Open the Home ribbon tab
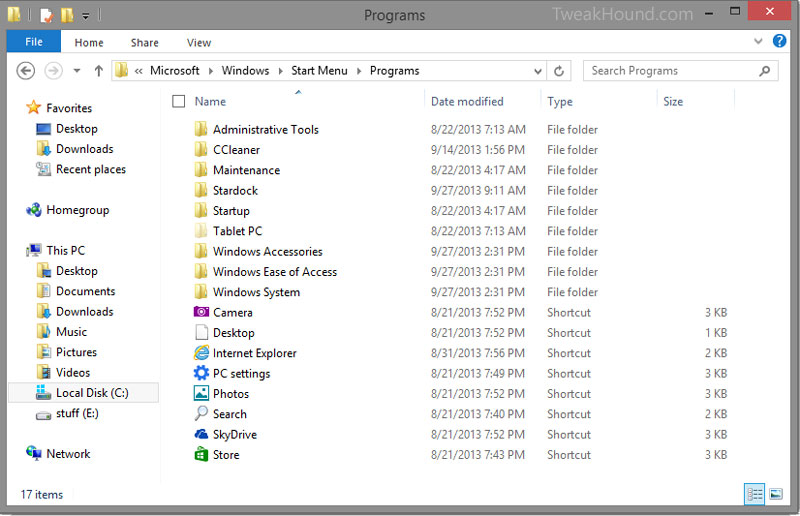This screenshot has width=800, height=516. pos(89,42)
